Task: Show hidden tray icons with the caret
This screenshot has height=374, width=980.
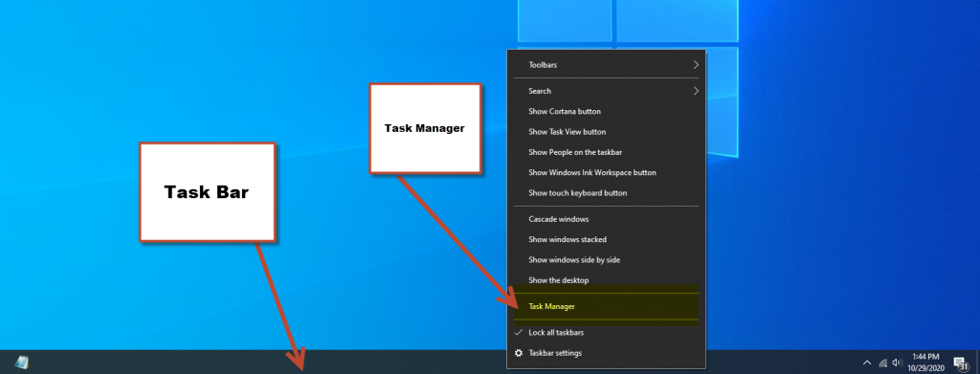Action: click(x=867, y=363)
